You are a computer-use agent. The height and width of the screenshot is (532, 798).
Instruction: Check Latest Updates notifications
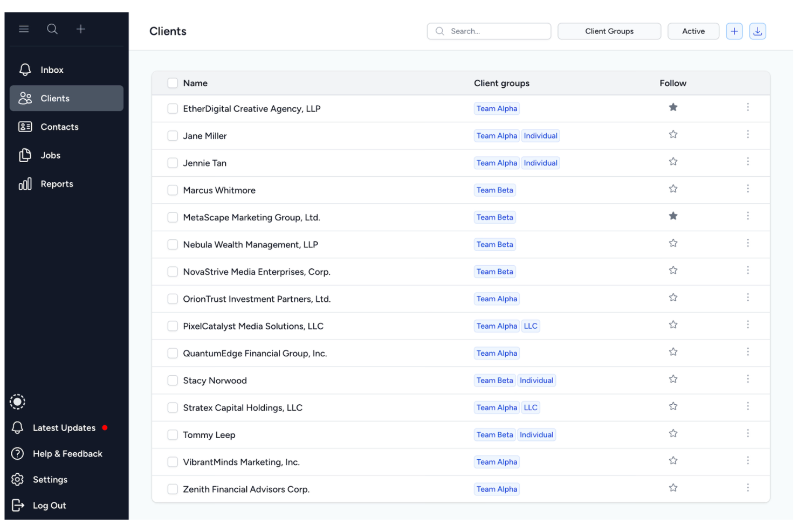[x=64, y=427]
